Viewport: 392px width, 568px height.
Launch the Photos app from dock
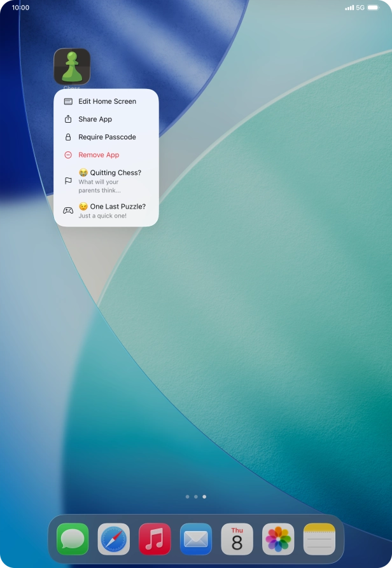click(x=278, y=539)
